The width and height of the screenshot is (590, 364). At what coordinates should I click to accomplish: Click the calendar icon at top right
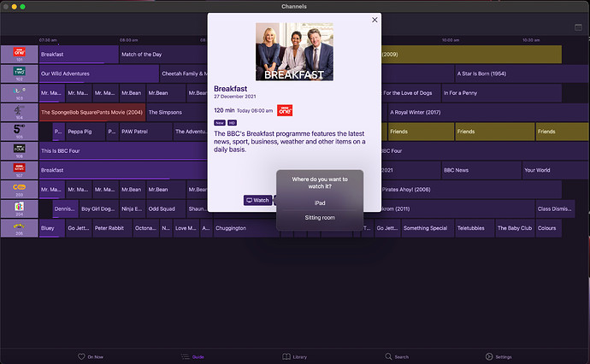(x=578, y=27)
